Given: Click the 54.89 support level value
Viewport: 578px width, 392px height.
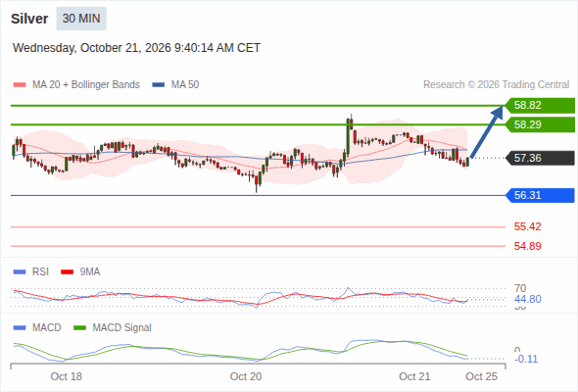Looking at the screenshot, I should coord(527,246).
